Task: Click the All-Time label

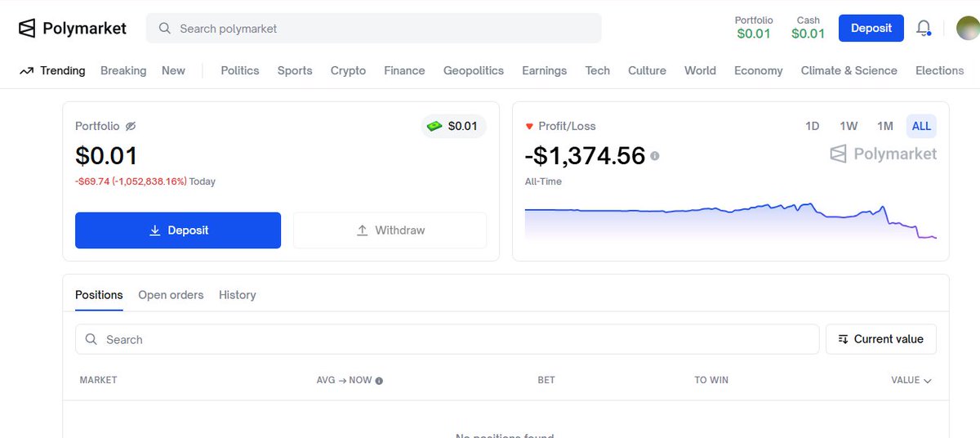Action: pos(543,181)
